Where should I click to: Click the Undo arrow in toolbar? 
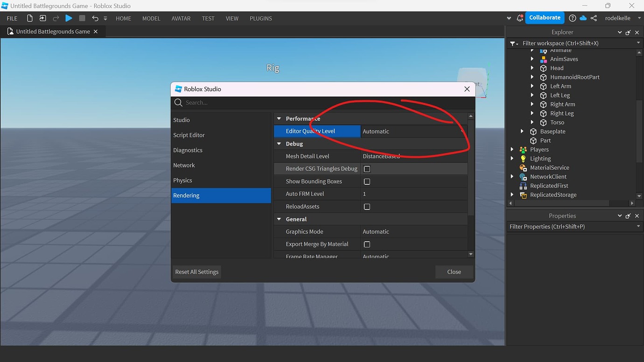(95, 18)
